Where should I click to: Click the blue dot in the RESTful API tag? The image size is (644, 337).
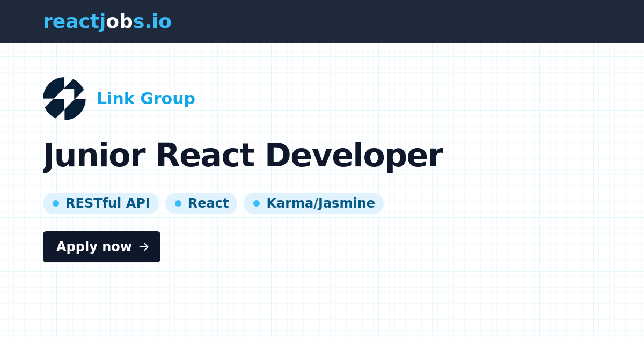(x=56, y=203)
